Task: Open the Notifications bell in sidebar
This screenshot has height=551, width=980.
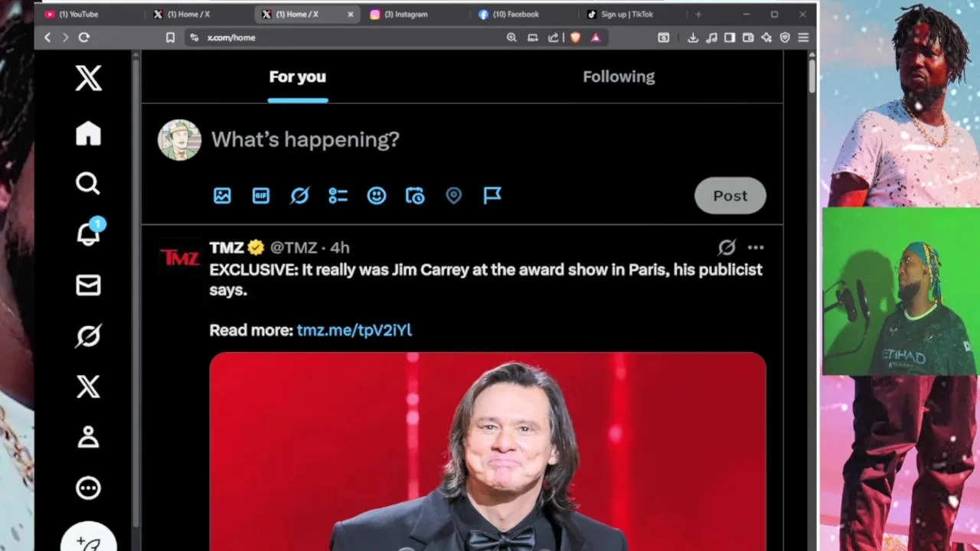Action: pyautogui.click(x=89, y=233)
